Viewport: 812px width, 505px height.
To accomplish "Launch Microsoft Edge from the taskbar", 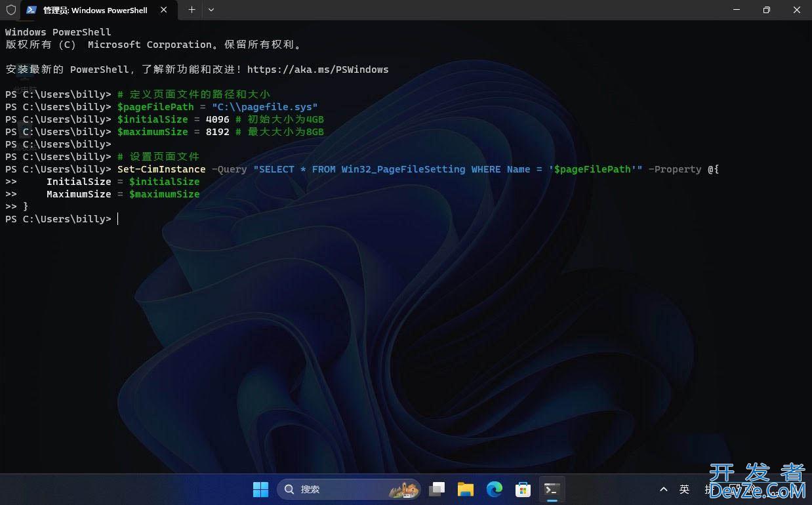I will tap(494, 489).
